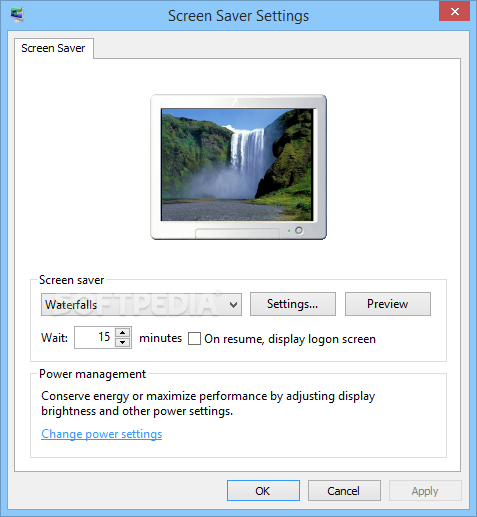The image size is (477, 517).
Task: Close the Screen Saver Settings dialog
Action: point(454,12)
